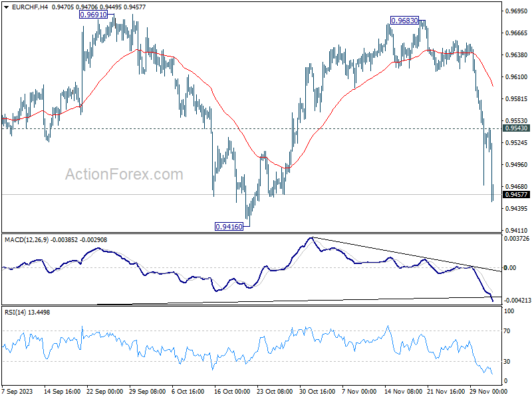Click the current price tag 0.94577

(x=516, y=195)
